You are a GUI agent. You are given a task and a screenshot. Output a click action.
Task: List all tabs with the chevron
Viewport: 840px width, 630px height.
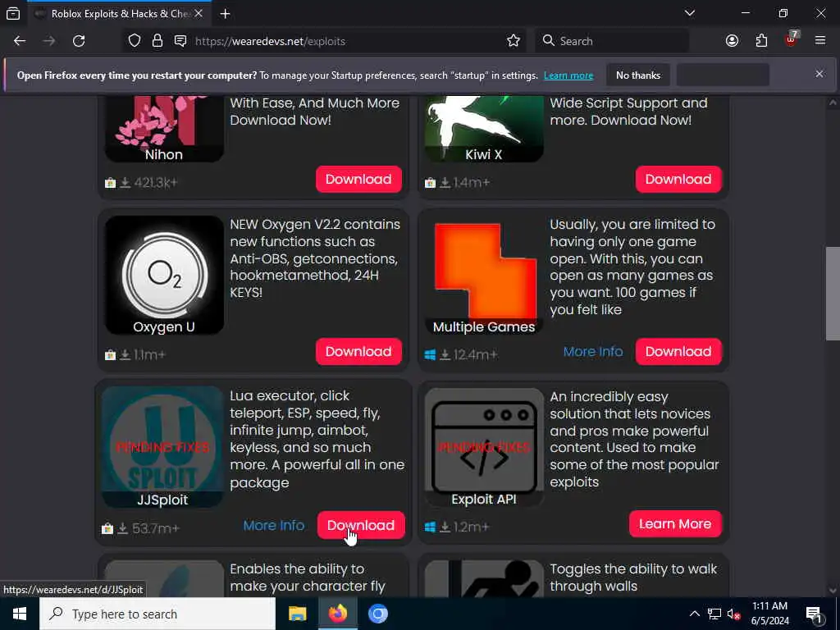pyautogui.click(x=689, y=13)
